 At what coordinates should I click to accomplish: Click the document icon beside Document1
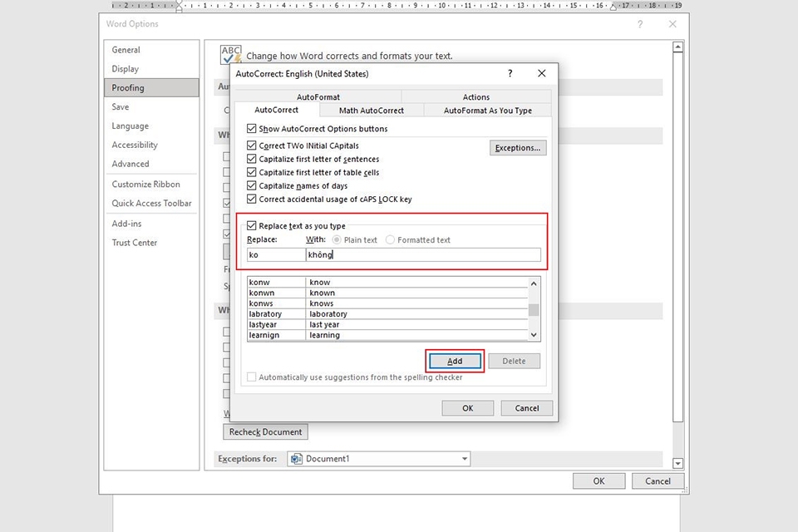pos(297,459)
